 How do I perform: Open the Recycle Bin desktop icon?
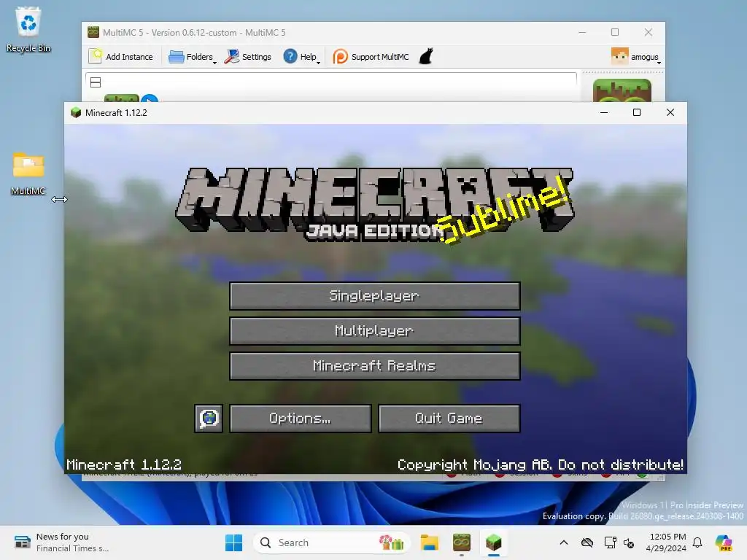28,29
